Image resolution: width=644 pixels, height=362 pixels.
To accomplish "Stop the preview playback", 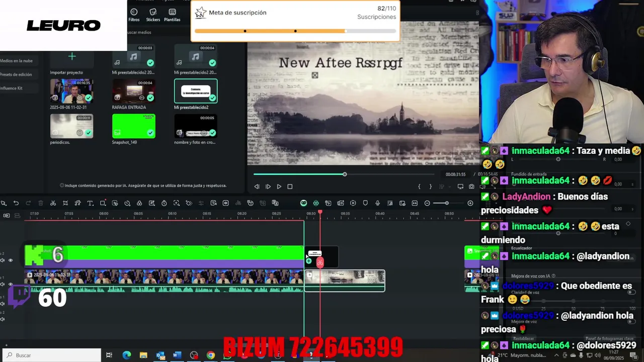I will pyautogui.click(x=290, y=187).
